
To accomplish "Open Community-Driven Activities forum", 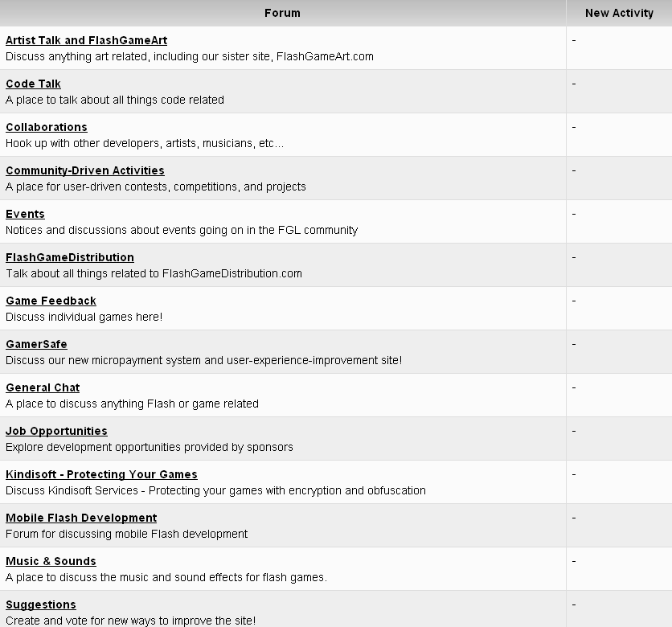I will [85, 170].
